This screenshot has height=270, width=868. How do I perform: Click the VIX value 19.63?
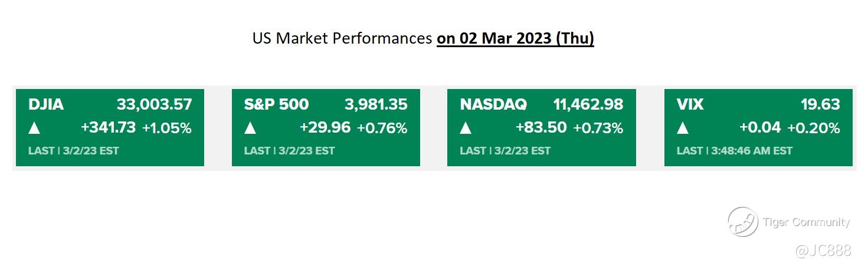tap(820, 105)
